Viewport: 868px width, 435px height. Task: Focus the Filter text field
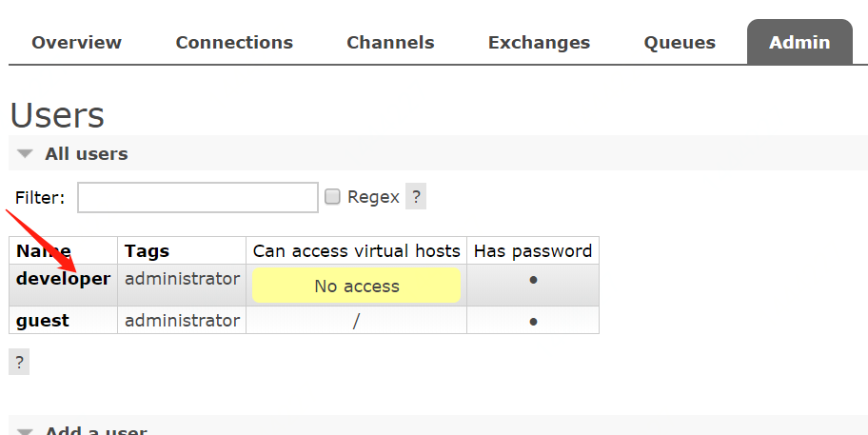pos(198,197)
